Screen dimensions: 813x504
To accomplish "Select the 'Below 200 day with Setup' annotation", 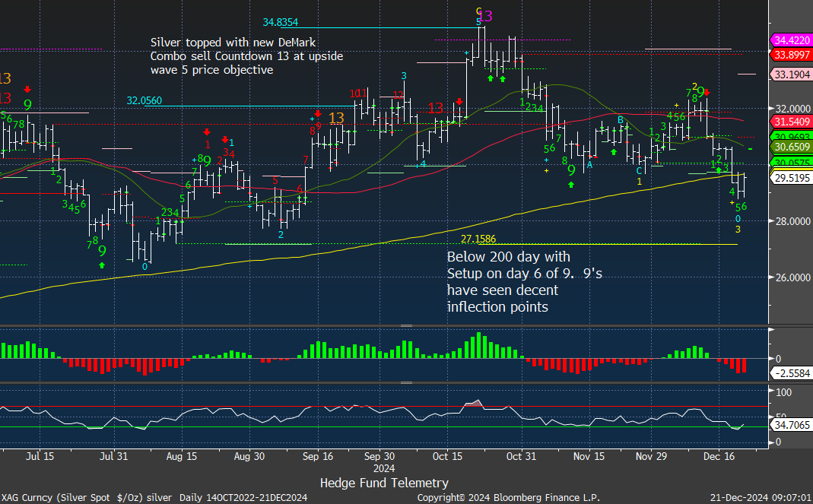I will (x=524, y=281).
